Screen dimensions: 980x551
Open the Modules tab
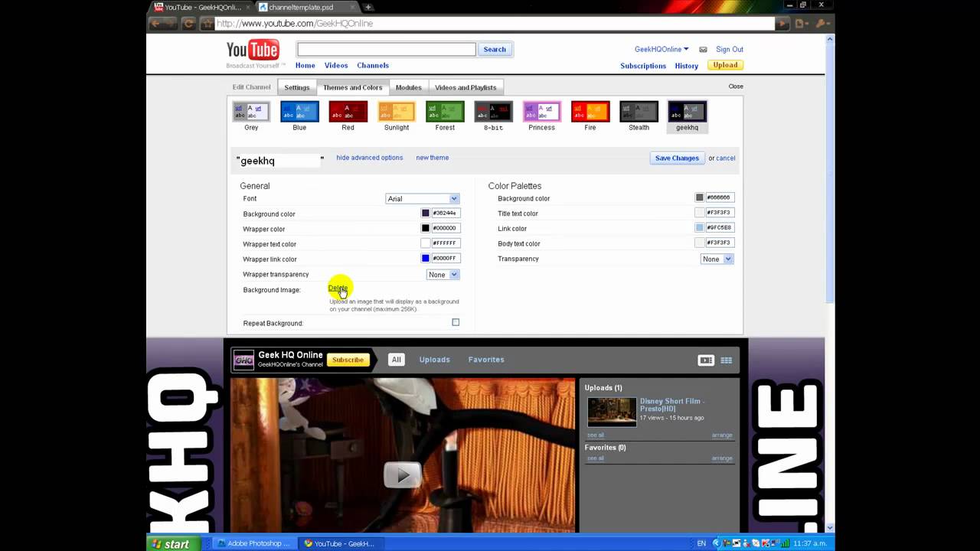pos(408,87)
